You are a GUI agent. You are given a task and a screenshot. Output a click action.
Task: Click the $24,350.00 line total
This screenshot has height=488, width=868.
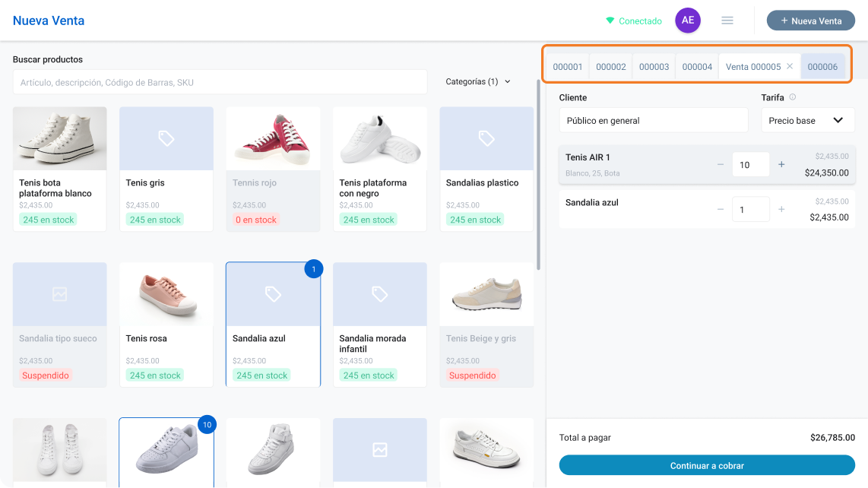[x=826, y=173]
